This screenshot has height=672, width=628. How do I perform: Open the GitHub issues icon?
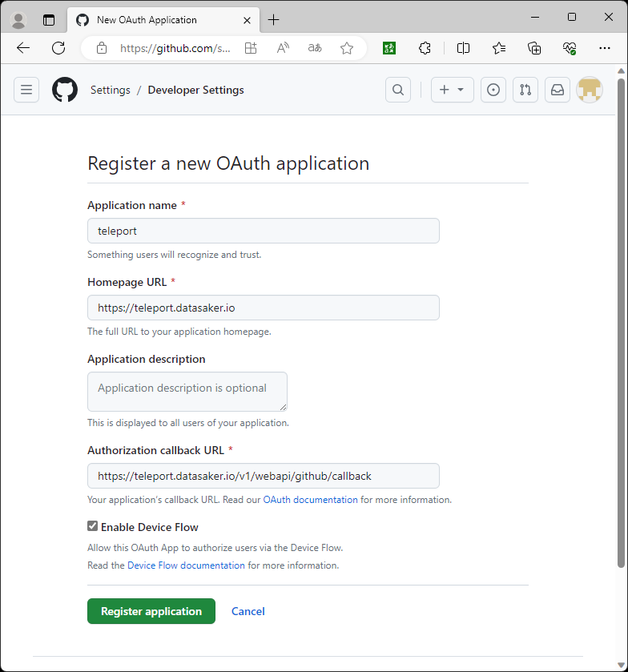click(493, 90)
